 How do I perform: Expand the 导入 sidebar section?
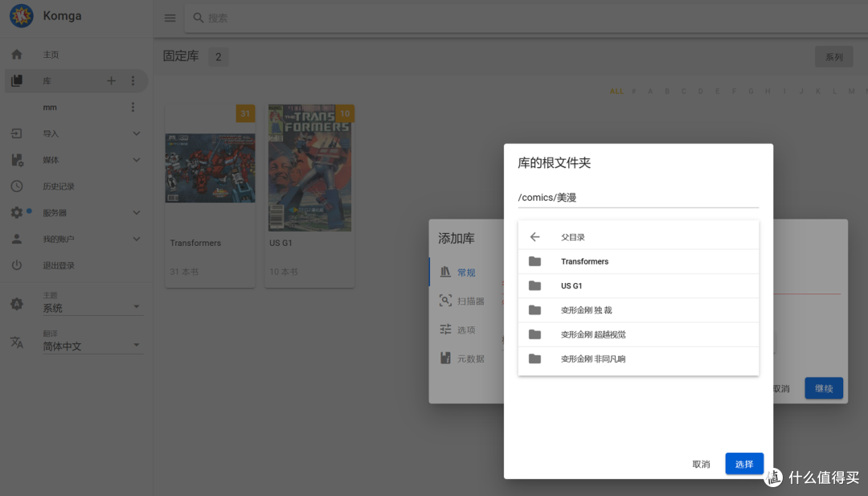136,133
